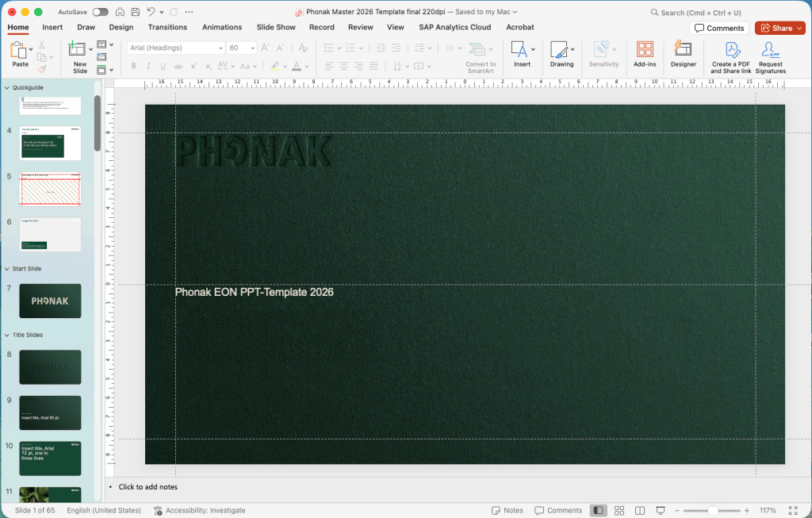
Task: Open the font name dropdown
Action: click(220, 48)
